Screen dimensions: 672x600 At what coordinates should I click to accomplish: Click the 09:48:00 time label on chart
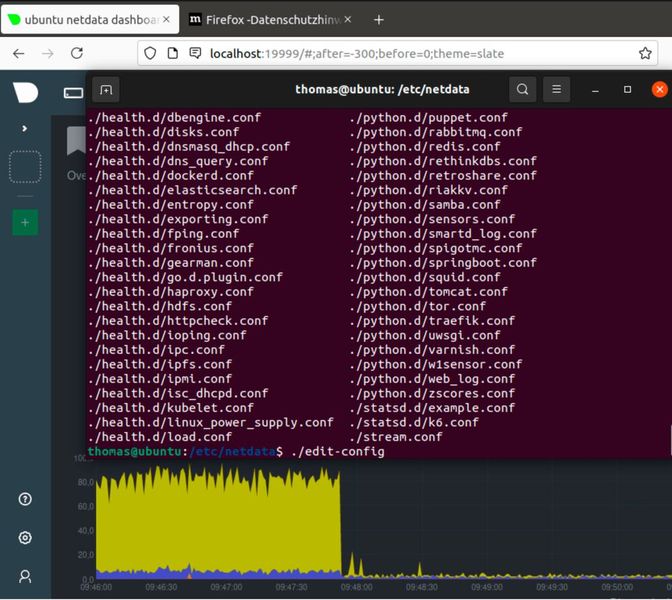357,587
